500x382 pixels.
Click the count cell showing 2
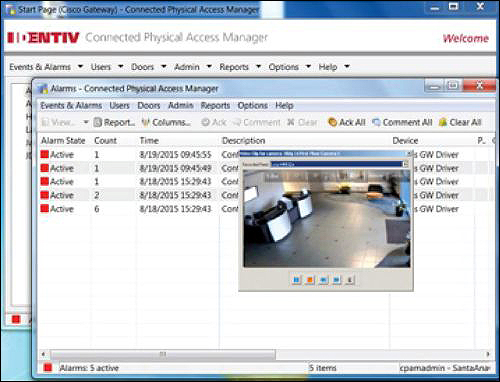[97, 195]
